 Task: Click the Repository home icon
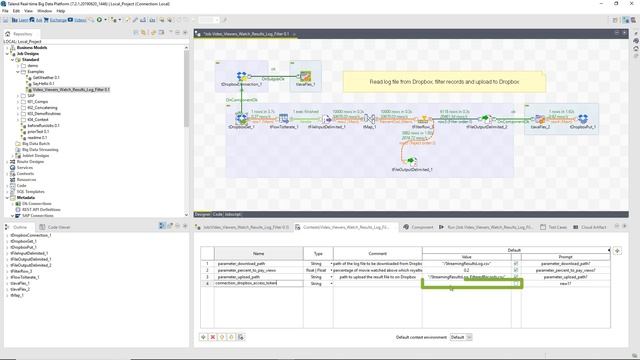(8, 34)
